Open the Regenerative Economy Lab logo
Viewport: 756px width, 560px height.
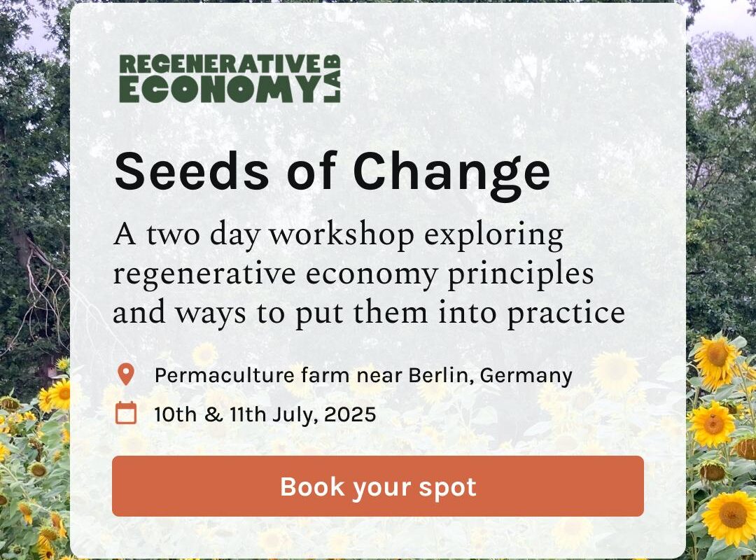[x=230, y=78]
